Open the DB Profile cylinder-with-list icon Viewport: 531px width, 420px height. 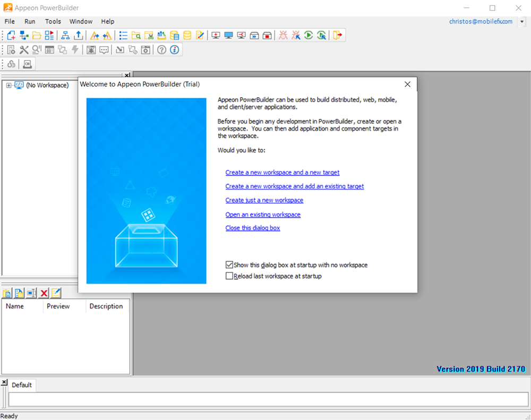[174, 35]
